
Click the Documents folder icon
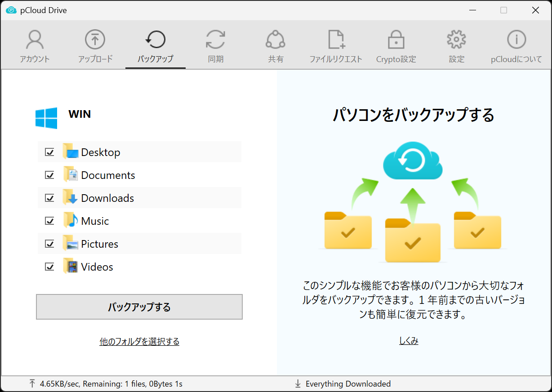point(71,174)
